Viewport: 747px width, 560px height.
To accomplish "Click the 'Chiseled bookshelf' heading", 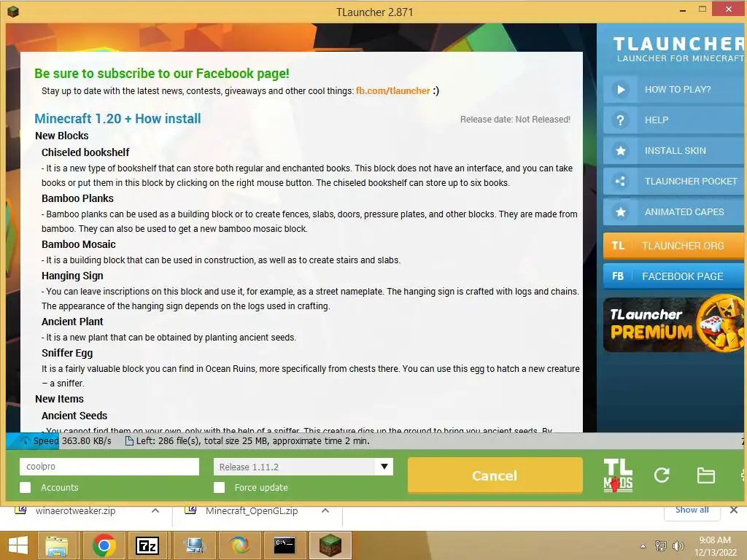I will pyautogui.click(x=85, y=152).
